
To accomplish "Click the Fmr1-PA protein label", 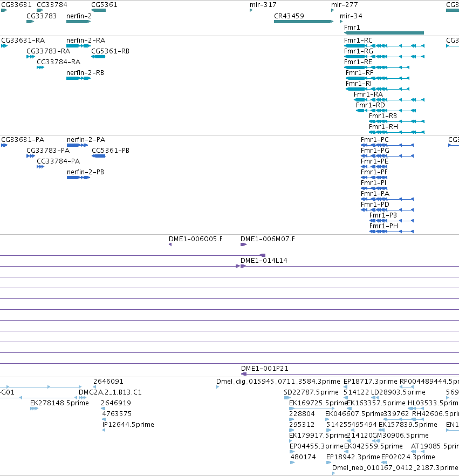I will 375,194.
